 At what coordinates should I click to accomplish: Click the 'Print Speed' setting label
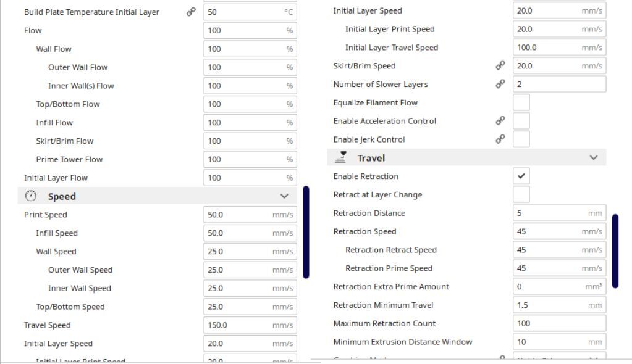pos(46,215)
